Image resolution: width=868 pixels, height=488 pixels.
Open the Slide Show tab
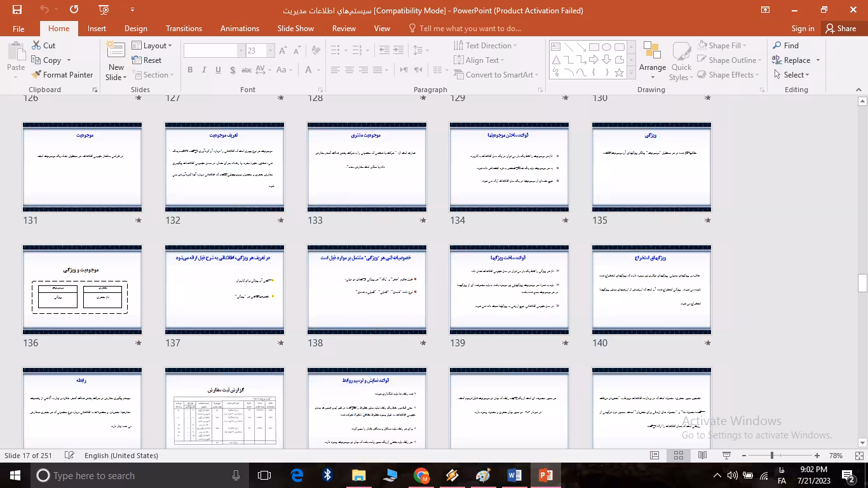tap(295, 28)
